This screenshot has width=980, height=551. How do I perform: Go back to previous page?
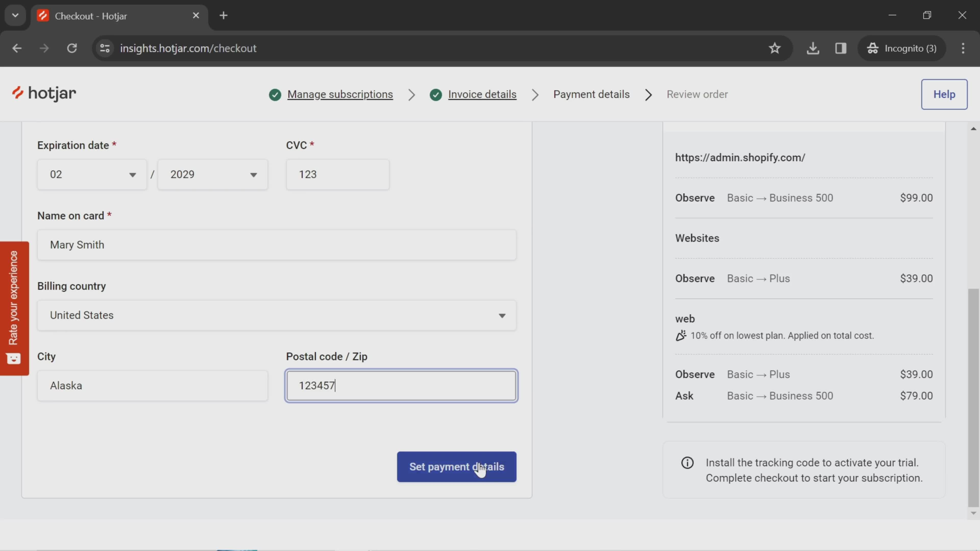pos(17,48)
